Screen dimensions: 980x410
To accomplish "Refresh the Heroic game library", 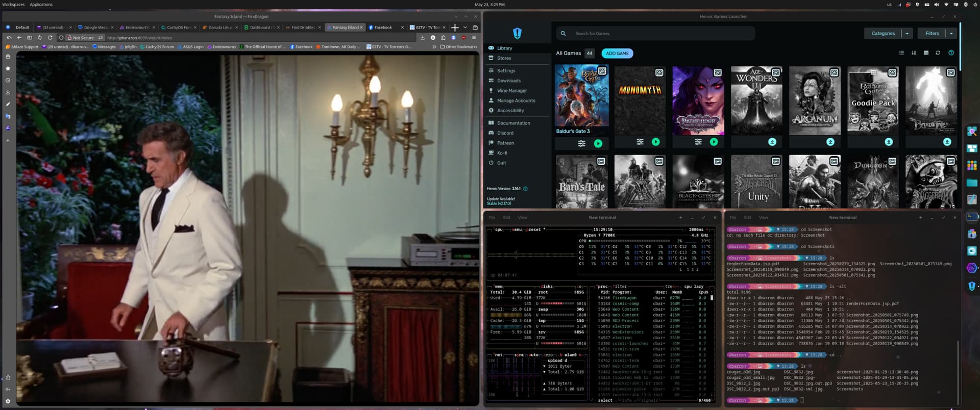I will (x=938, y=53).
